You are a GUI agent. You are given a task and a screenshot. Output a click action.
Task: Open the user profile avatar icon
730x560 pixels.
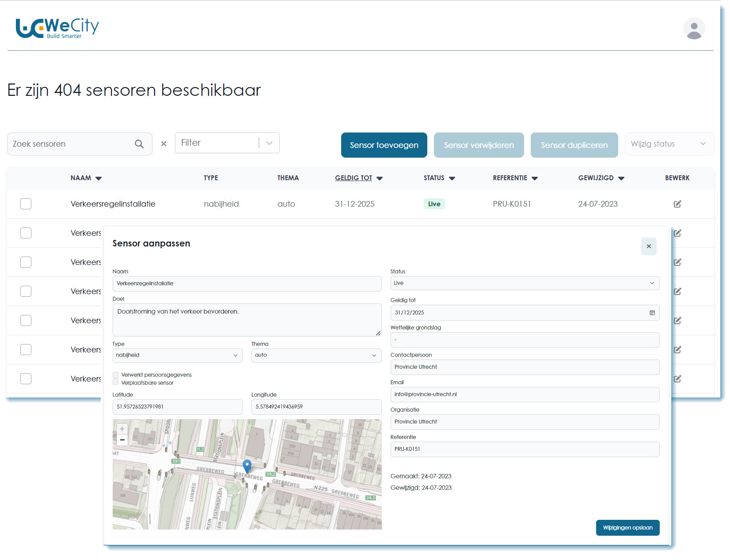694,28
